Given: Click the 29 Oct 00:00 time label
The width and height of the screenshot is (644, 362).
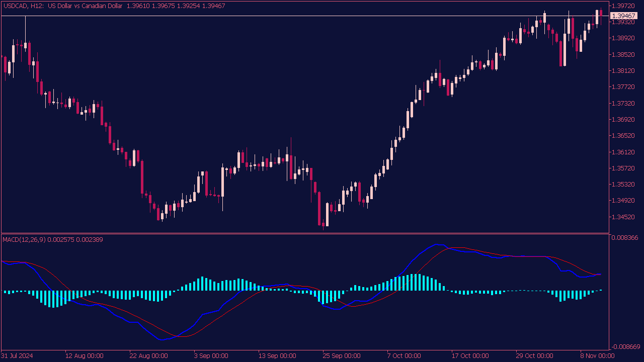Looking at the screenshot, I should (x=535, y=356).
